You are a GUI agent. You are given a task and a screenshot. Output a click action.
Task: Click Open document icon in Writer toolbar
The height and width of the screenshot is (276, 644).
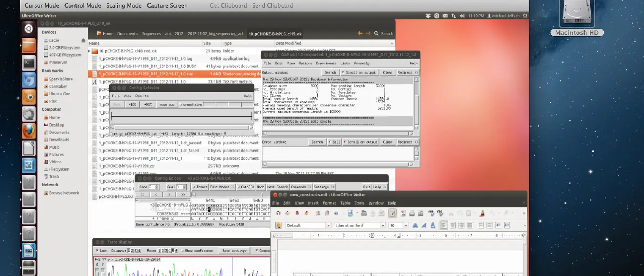pyautogui.click(x=364, y=213)
